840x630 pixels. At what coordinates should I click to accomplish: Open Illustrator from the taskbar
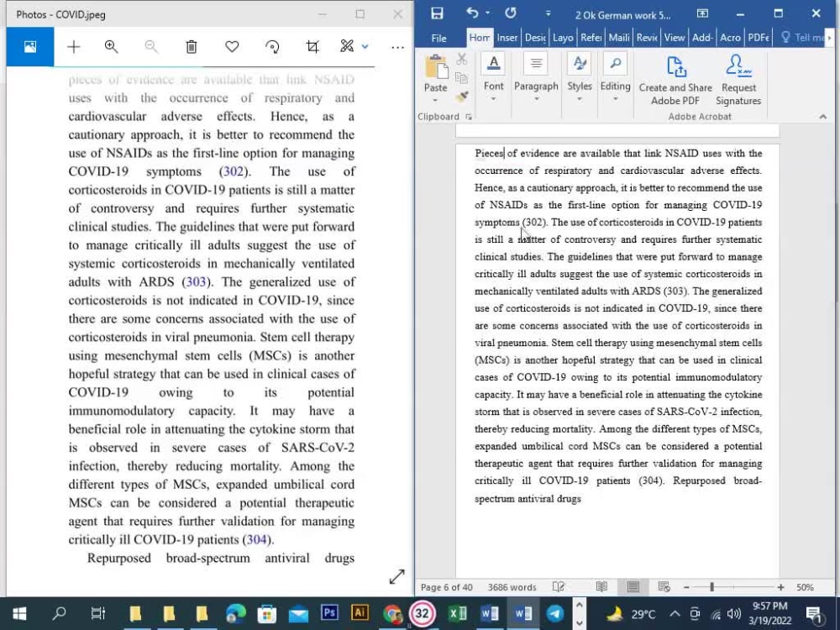(x=360, y=612)
